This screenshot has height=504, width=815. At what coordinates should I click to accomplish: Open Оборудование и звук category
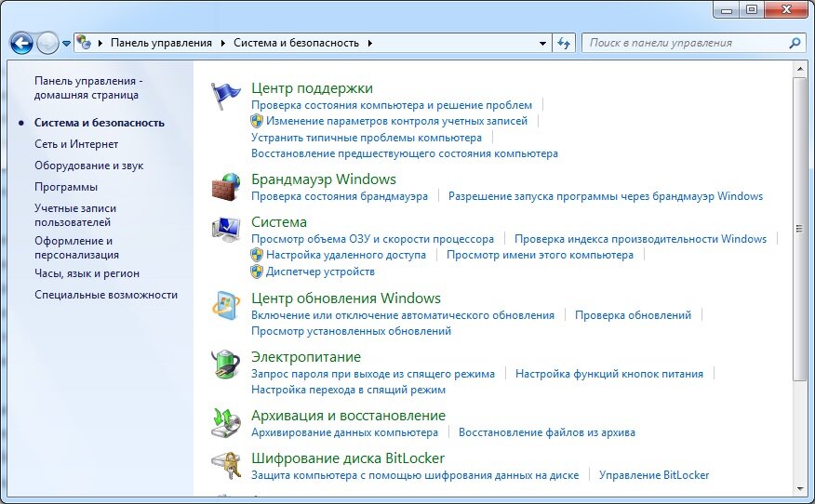pos(89,166)
